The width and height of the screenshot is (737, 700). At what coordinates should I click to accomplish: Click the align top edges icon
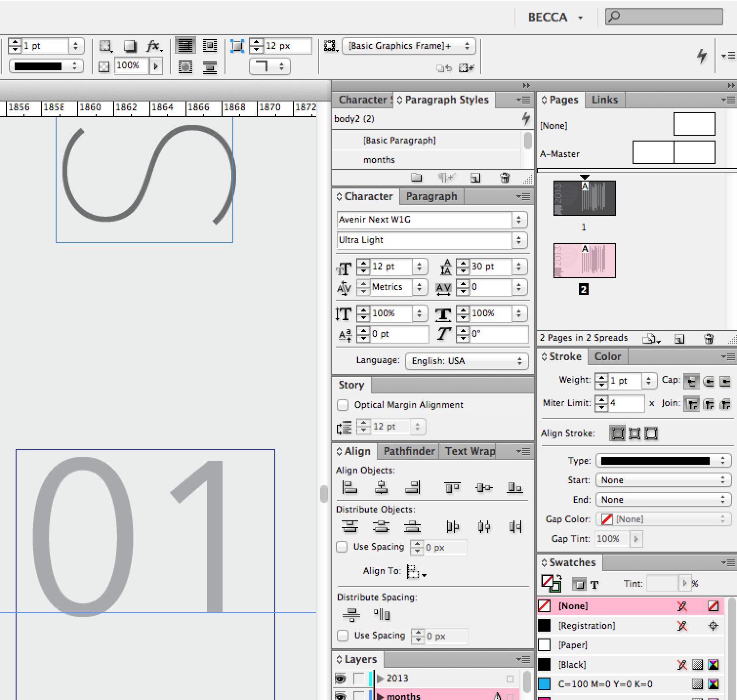coord(452,487)
